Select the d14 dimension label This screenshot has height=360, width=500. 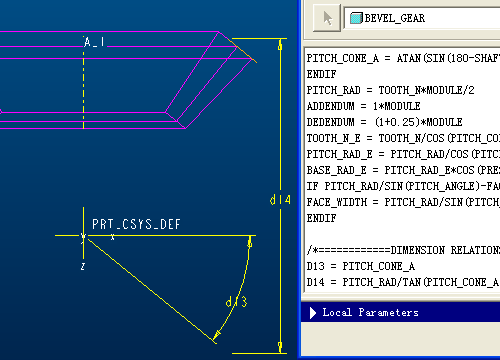pyautogui.click(x=280, y=200)
